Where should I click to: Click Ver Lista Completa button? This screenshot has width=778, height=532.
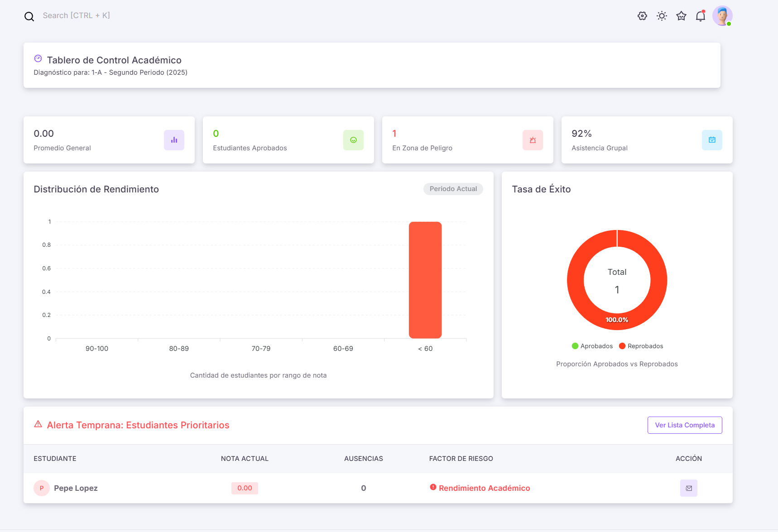coord(684,425)
